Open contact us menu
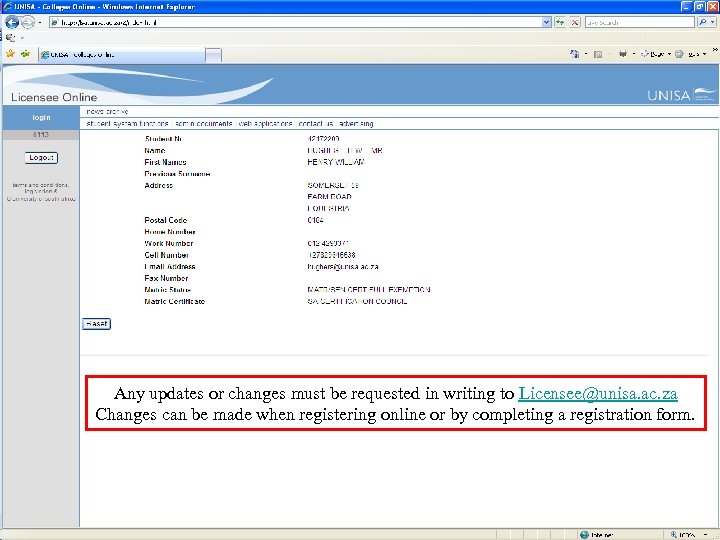This screenshot has width=720, height=540. click(315, 124)
